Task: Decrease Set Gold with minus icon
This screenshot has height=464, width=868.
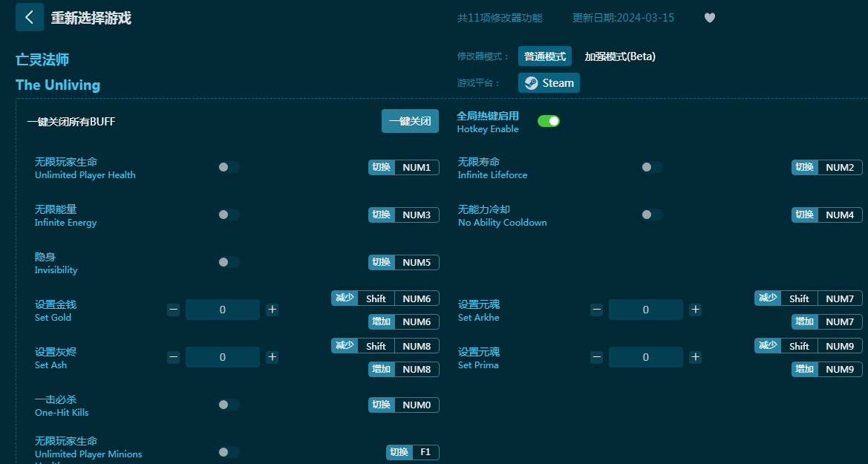Action: pyautogui.click(x=173, y=310)
